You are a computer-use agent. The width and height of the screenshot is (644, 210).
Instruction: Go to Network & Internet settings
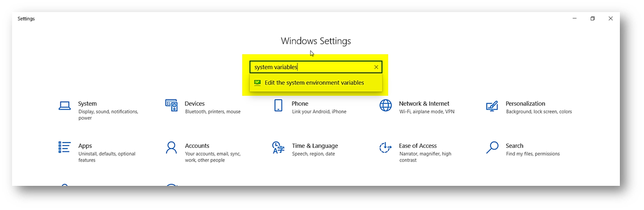coord(424,104)
